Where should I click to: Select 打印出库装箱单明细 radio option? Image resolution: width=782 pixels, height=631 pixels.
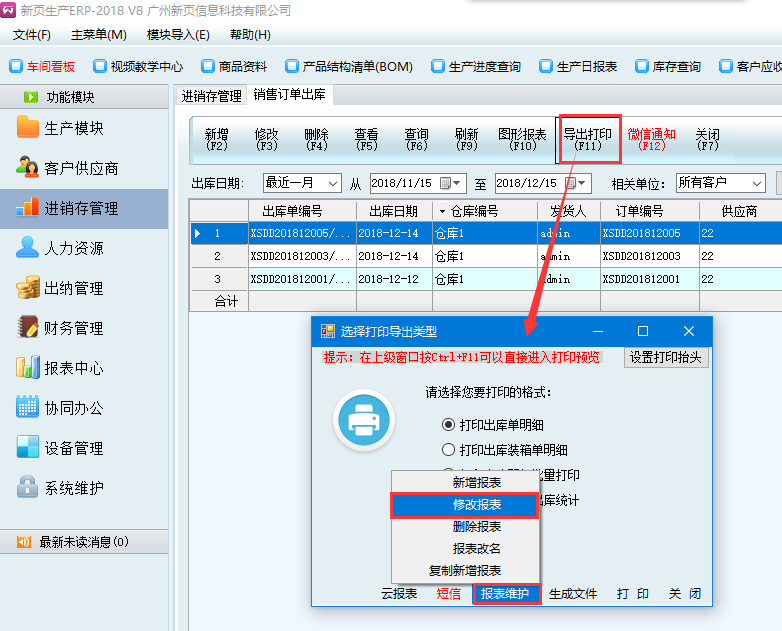tap(449, 450)
